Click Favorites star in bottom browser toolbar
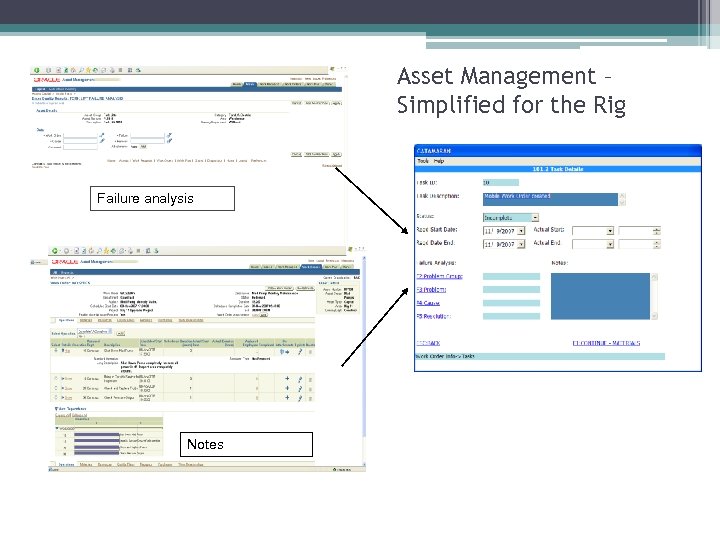720x540 pixels. tap(106, 251)
